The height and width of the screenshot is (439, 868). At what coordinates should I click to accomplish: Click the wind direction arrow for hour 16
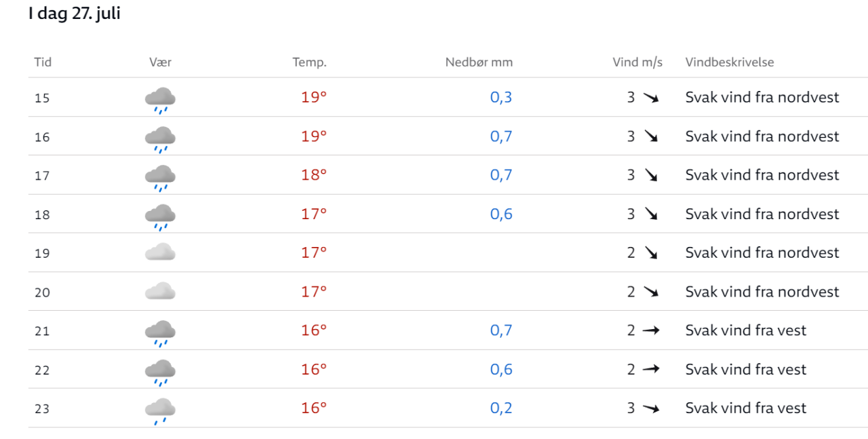click(x=651, y=136)
